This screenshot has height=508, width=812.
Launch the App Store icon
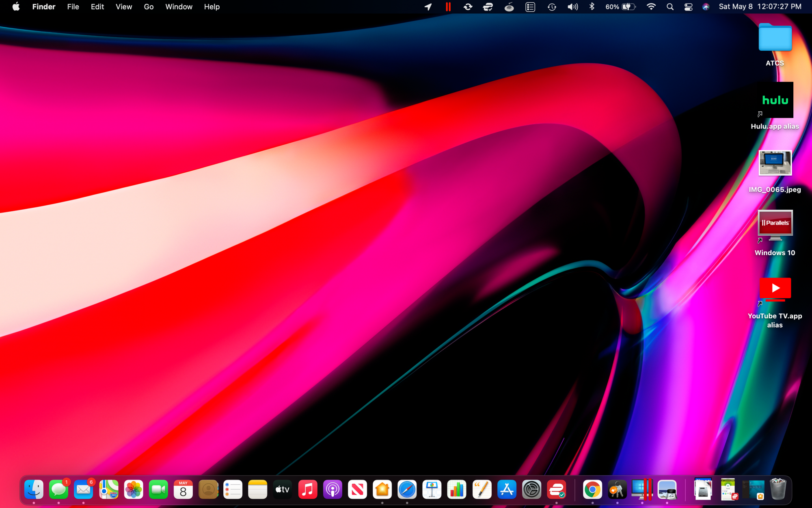coord(507,489)
